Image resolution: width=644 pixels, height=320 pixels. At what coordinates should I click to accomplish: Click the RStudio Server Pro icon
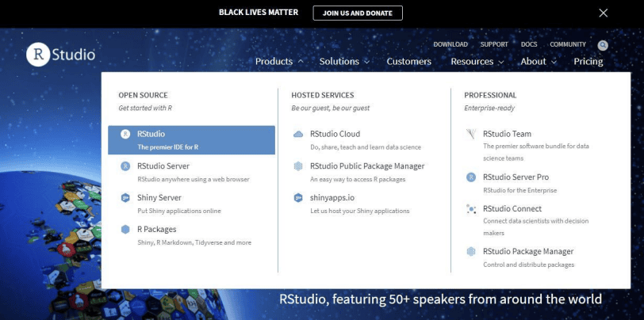(x=471, y=177)
